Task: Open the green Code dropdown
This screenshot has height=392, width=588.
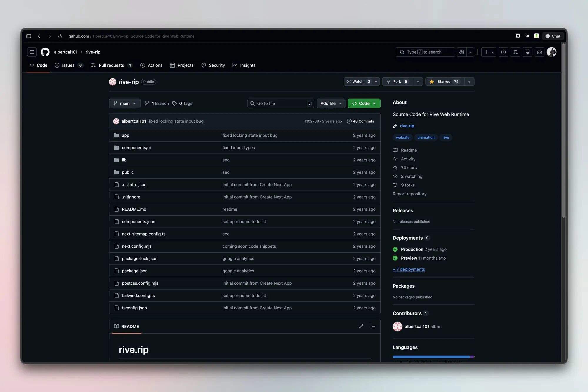Action: [364, 104]
